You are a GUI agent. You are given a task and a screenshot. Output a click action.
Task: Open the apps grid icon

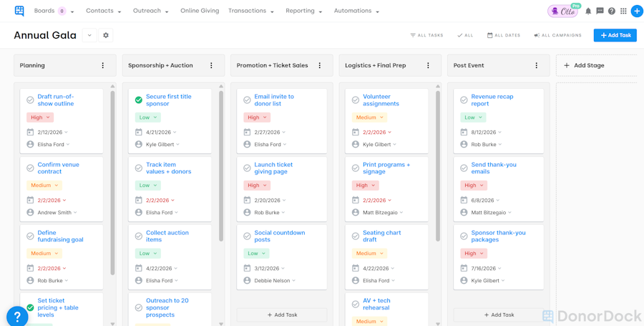pyautogui.click(x=623, y=11)
